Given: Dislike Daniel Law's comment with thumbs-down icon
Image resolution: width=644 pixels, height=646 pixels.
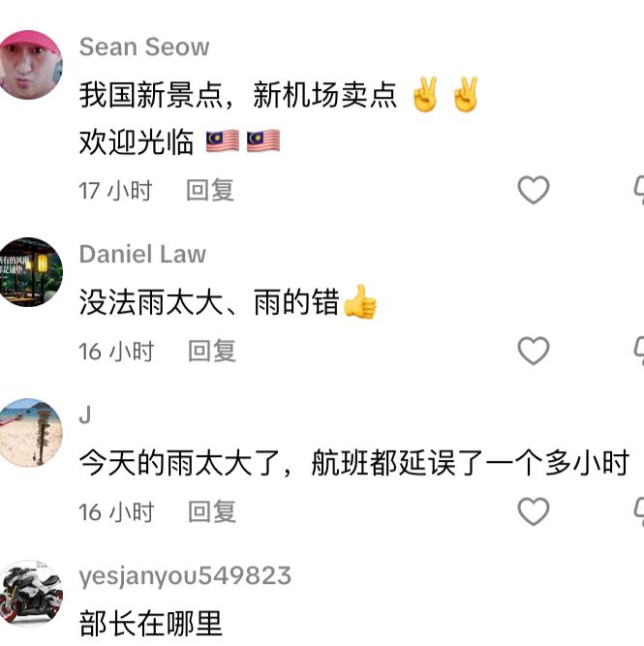Looking at the screenshot, I should click(x=639, y=351).
